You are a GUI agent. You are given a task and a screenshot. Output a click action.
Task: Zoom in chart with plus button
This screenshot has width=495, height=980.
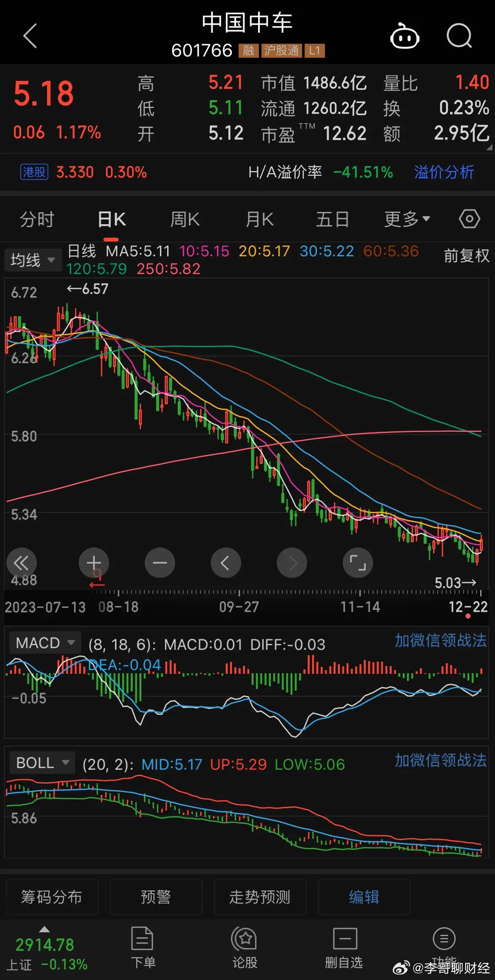coord(94,563)
